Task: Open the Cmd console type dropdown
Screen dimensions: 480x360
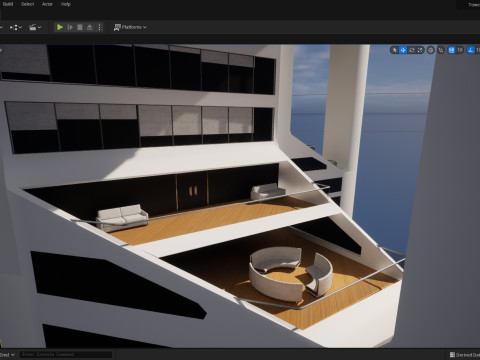Action: pos(7,355)
